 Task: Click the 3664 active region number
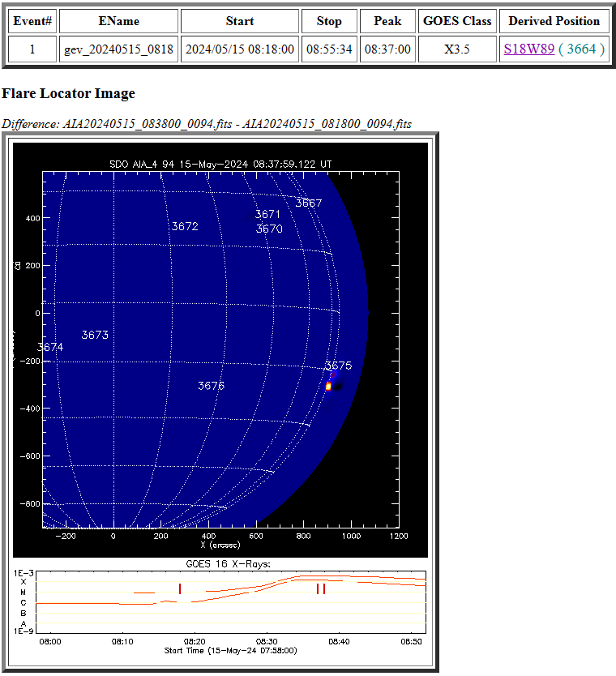click(x=581, y=49)
